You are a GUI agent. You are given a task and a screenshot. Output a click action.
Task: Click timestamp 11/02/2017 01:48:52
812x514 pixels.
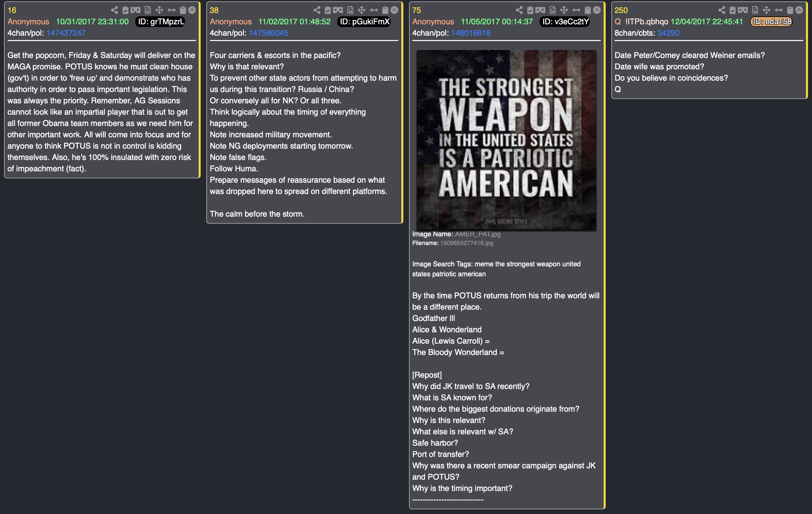tap(294, 22)
